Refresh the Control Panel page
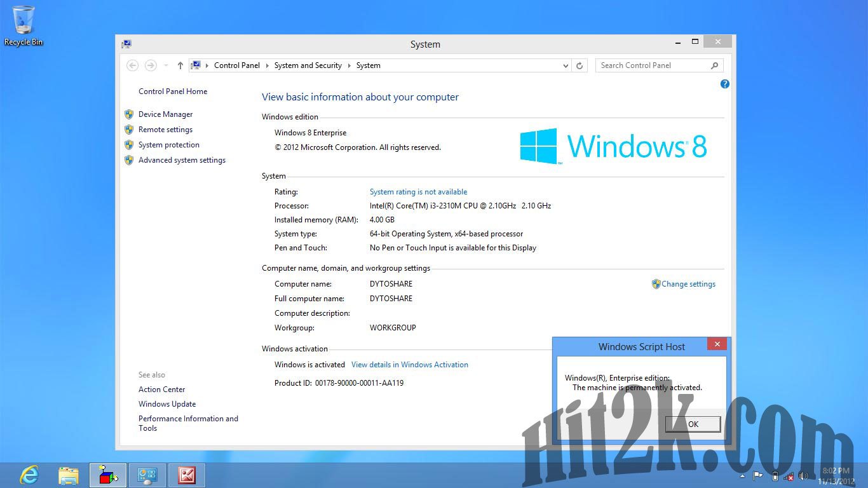The height and width of the screenshot is (488, 868). (579, 65)
